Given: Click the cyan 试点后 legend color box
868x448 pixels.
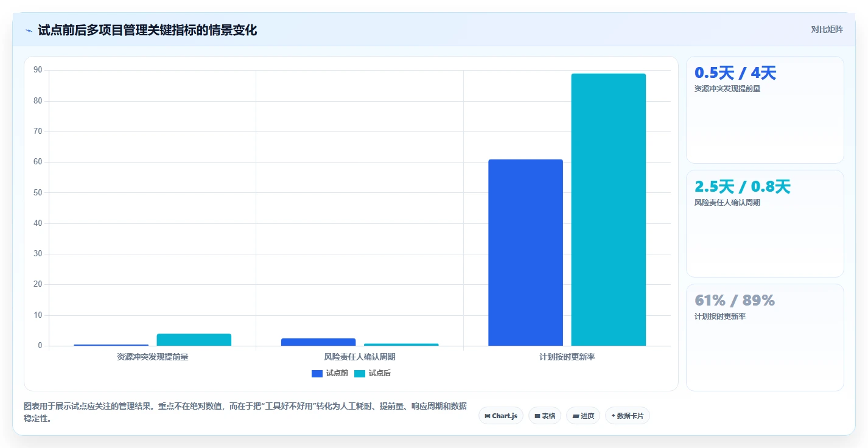Looking at the screenshot, I should coord(360,373).
